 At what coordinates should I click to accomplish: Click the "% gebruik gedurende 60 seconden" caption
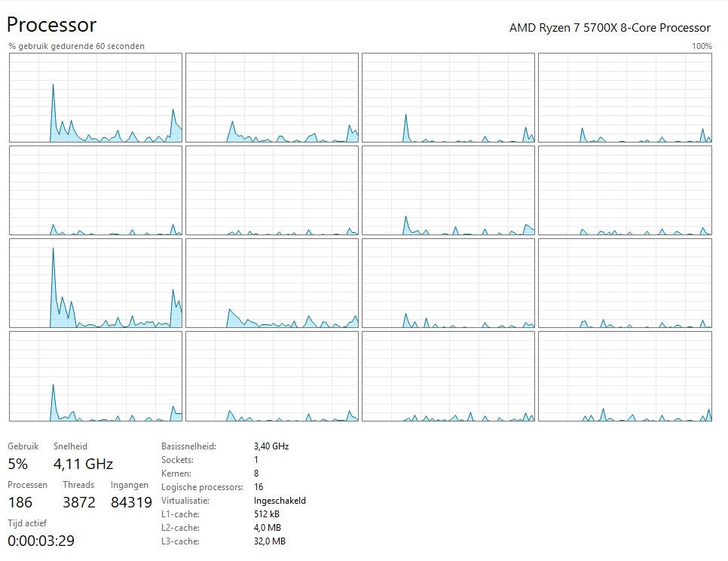click(x=77, y=46)
